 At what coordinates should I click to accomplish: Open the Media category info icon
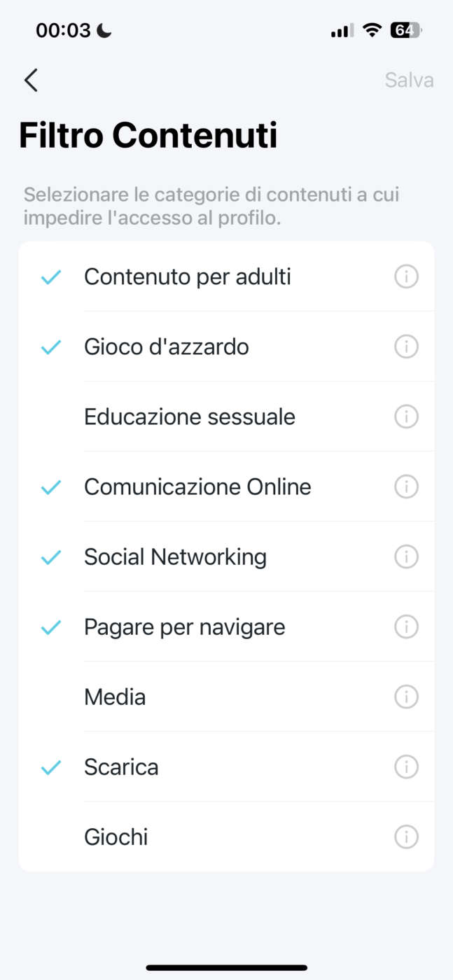pos(406,696)
